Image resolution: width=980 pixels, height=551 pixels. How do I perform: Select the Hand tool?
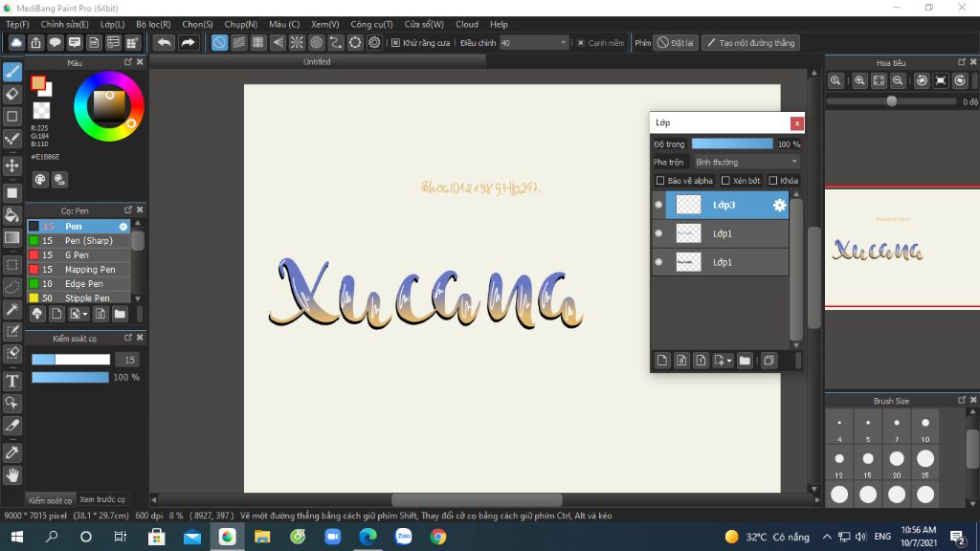coord(11,475)
